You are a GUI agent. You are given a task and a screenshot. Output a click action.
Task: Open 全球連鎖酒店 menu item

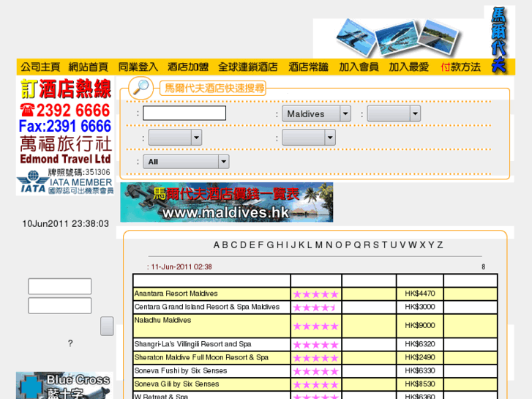pos(248,67)
